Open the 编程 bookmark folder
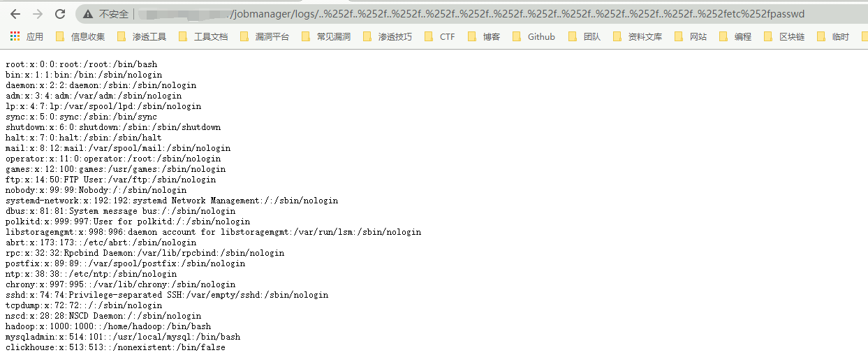The width and height of the screenshot is (868, 355). click(x=735, y=36)
